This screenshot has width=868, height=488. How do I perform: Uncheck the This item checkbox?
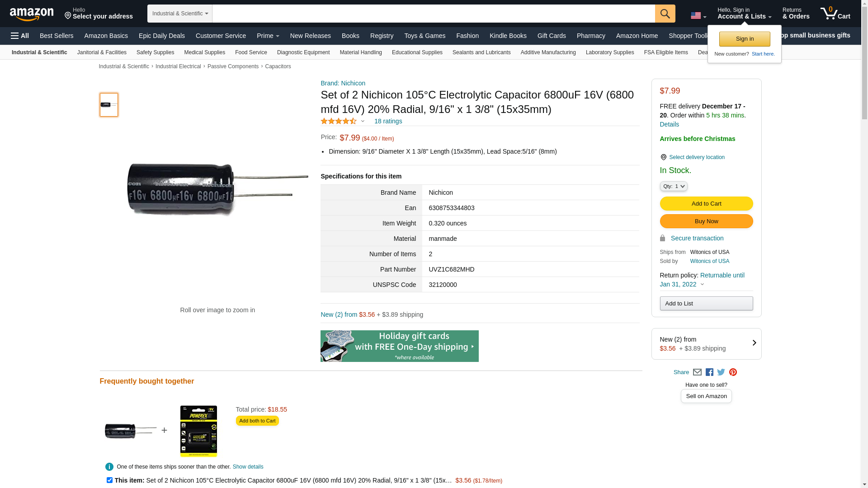coord(109,480)
